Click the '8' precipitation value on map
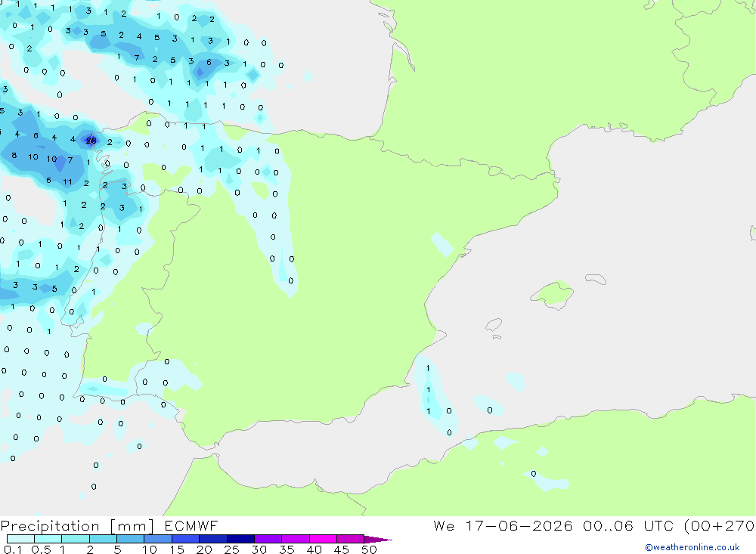Screen dimensions: 756x554 click(14, 155)
